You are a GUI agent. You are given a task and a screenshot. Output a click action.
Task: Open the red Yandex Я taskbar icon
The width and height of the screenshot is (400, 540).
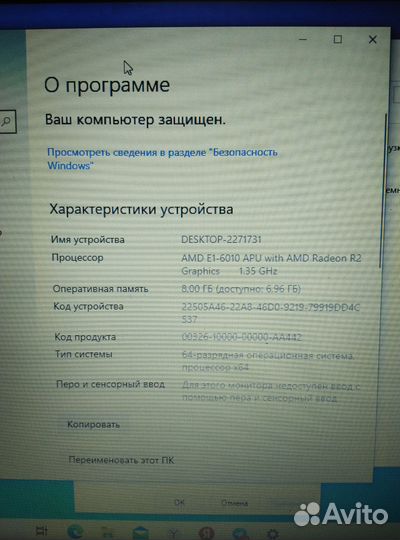(206, 534)
